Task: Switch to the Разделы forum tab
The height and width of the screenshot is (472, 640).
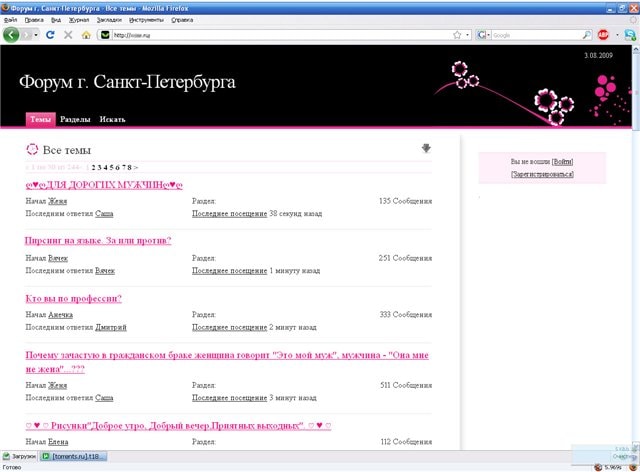Action: (x=76, y=120)
